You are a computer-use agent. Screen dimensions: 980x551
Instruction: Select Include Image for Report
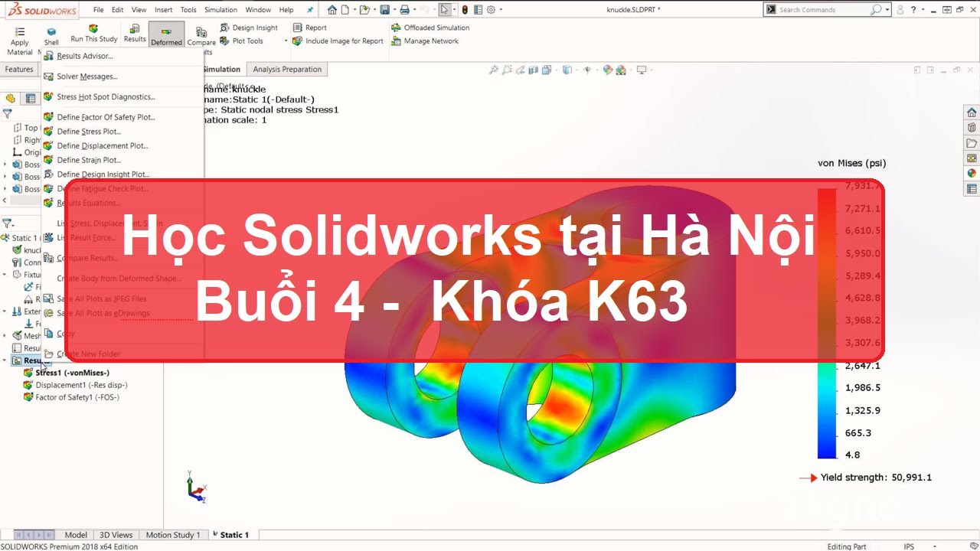click(x=338, y=41)
